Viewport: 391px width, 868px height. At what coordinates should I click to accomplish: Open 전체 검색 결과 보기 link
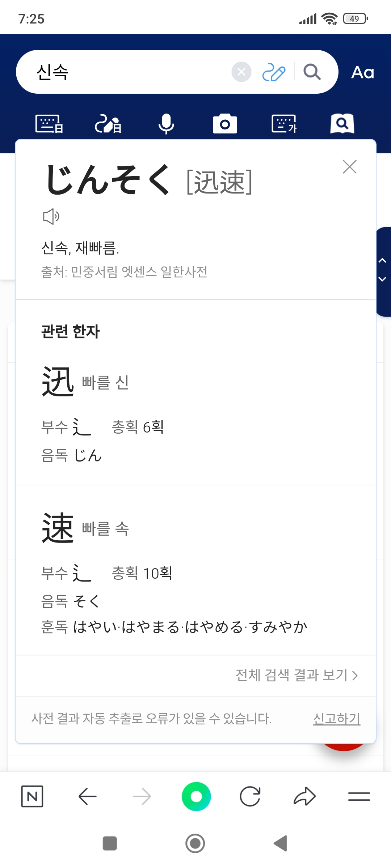pos(297,675)
